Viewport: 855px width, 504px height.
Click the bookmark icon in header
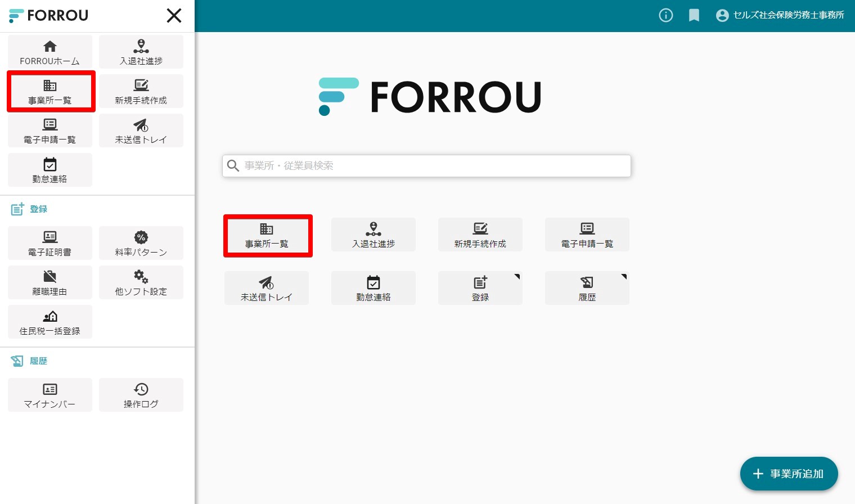694,15
